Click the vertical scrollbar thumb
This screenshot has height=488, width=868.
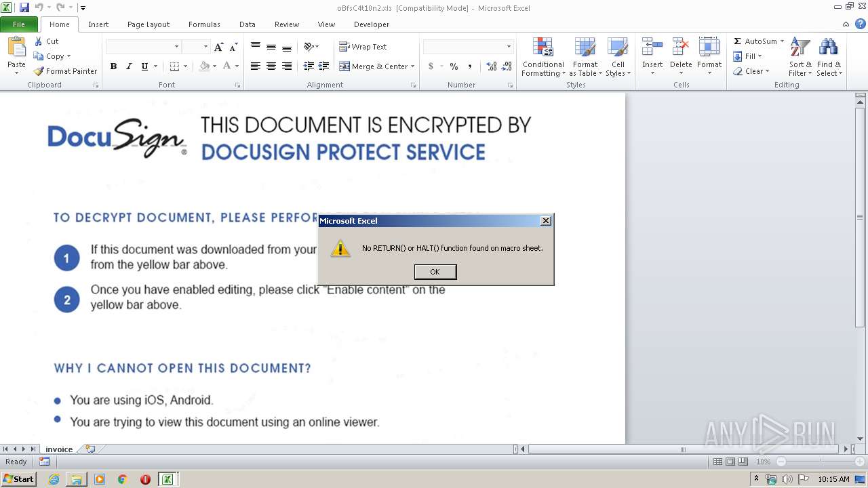click(860, 217)
